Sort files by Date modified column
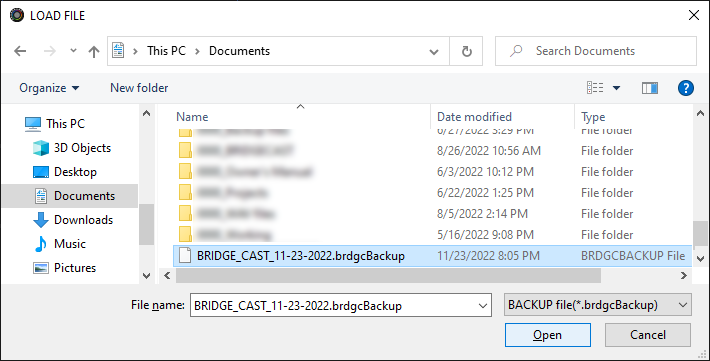 click(474, 117)
